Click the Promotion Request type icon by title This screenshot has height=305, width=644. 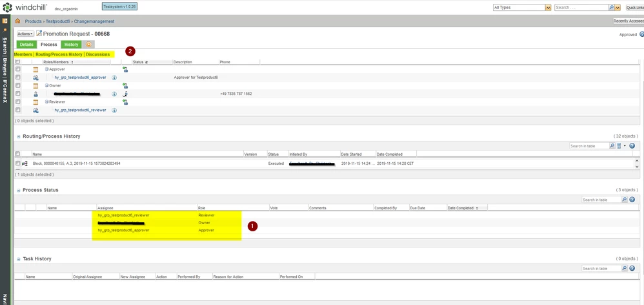39,34
